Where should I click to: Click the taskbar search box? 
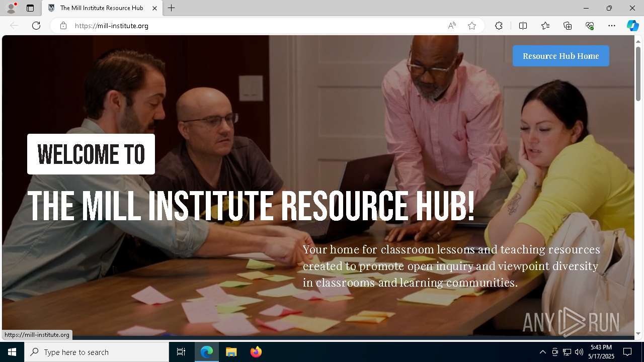(x=97, y=352)
